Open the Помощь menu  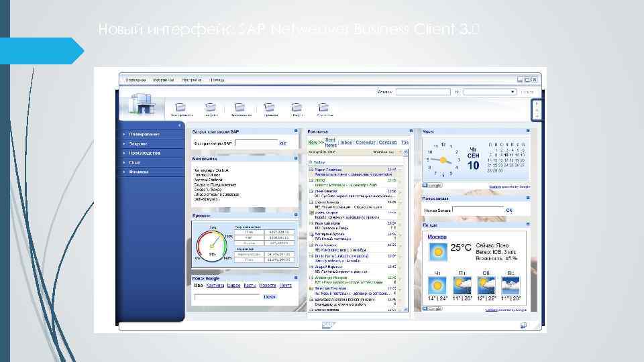tap(217, 80)
